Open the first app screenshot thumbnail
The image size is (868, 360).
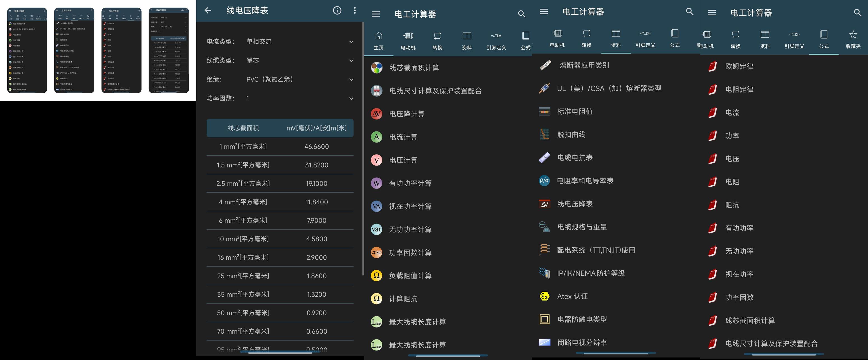click(27, 50)
